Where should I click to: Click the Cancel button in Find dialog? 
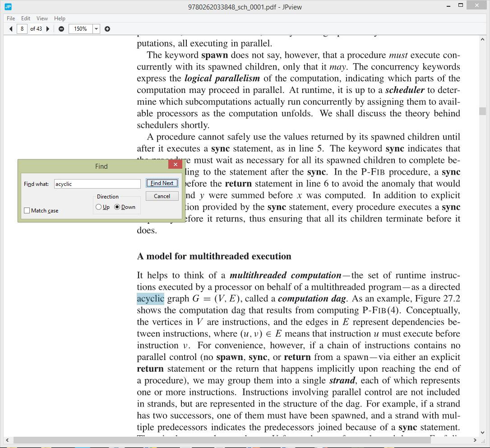point(162,196)
